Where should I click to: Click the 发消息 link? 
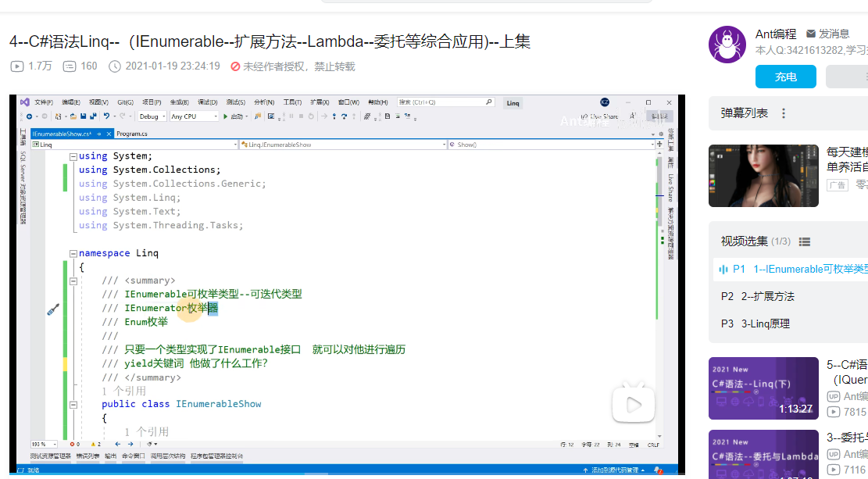[x=834, y=34]
